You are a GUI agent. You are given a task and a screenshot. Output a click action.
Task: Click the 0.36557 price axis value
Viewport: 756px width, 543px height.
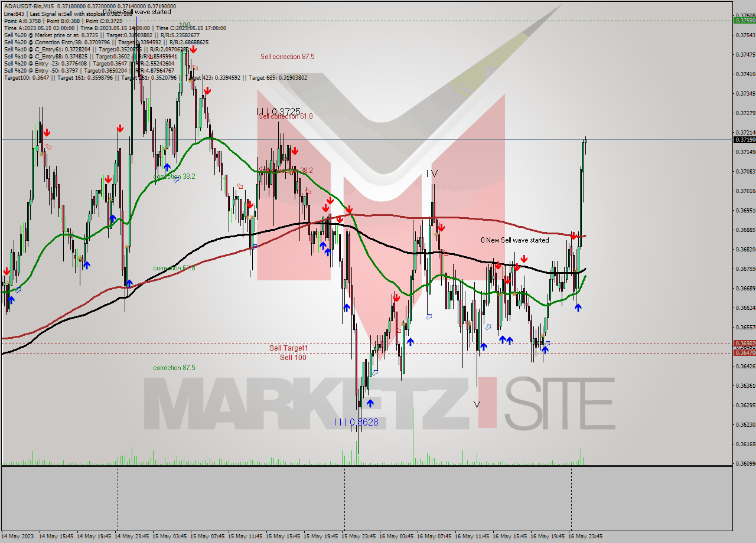tap(745, 328)
